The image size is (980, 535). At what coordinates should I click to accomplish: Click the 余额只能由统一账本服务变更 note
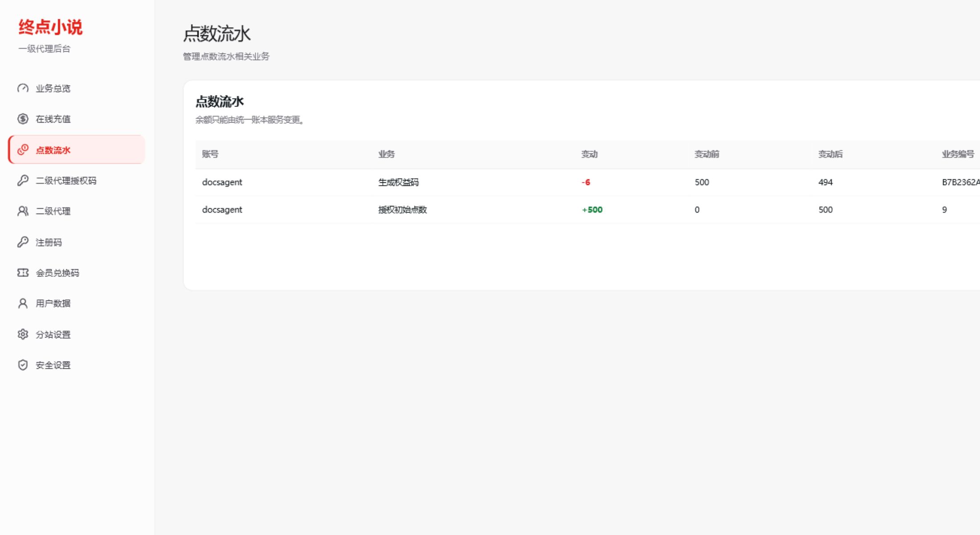click(250, 120)
